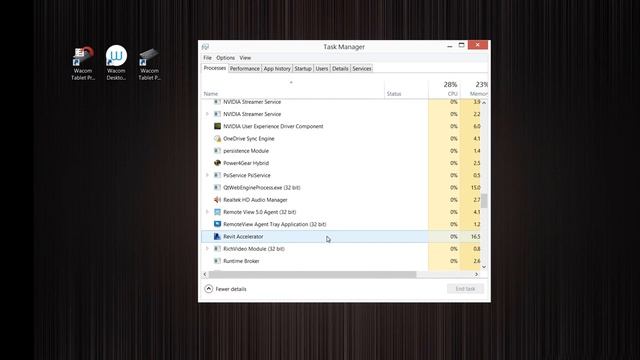Viewport: 640px width, 360px height.
Task: Click the Revit Accelerator process icon
Action: (x=218, y=236)
